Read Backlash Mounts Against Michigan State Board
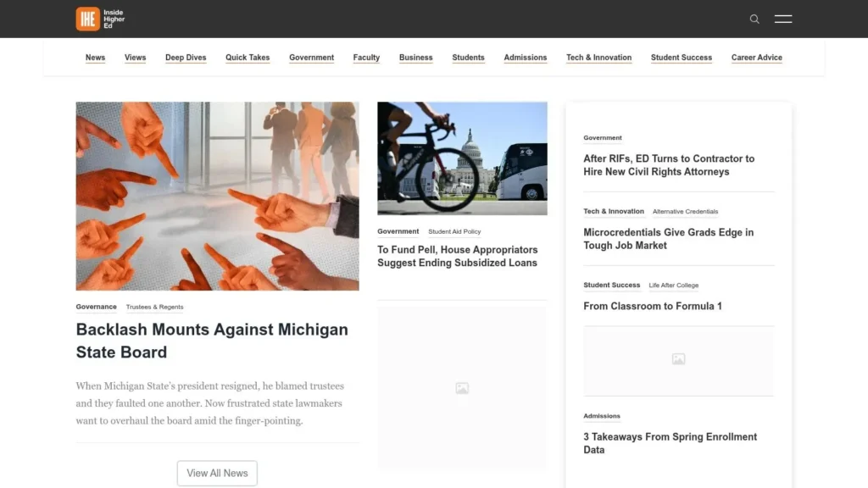The image size is (868, 488). [x=212, y=341]
